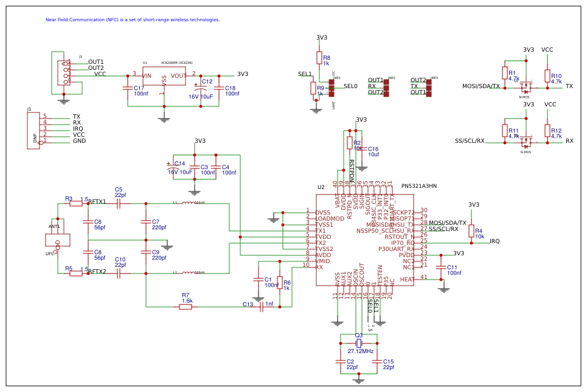587x392 pixels.
Task: Select resistor R8 1k
Action: (321, 58)
